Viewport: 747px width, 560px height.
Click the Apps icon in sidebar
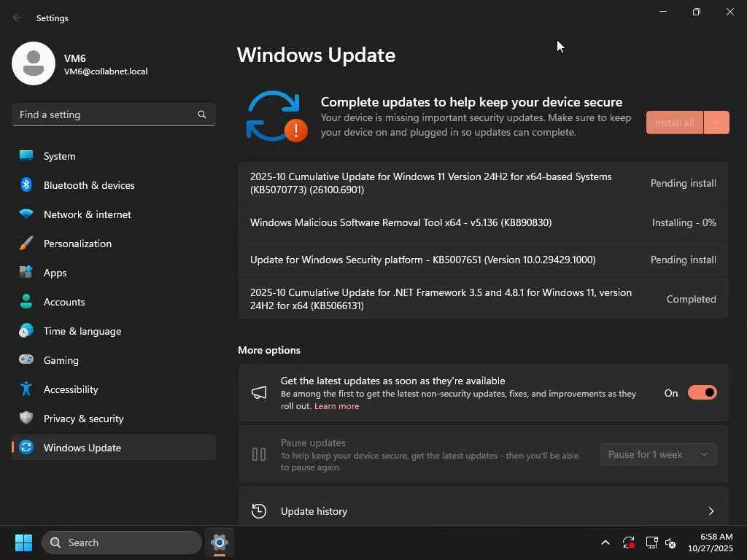tap(26, 273)
